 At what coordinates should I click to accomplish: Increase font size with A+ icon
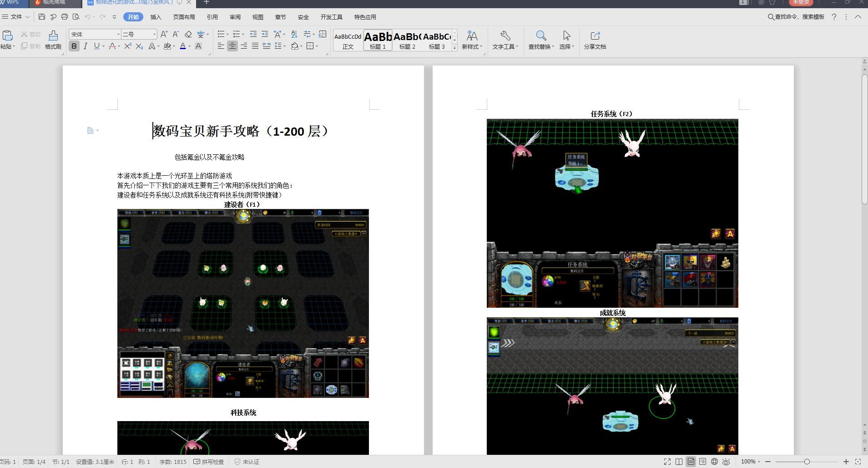(x=164, y=34)
